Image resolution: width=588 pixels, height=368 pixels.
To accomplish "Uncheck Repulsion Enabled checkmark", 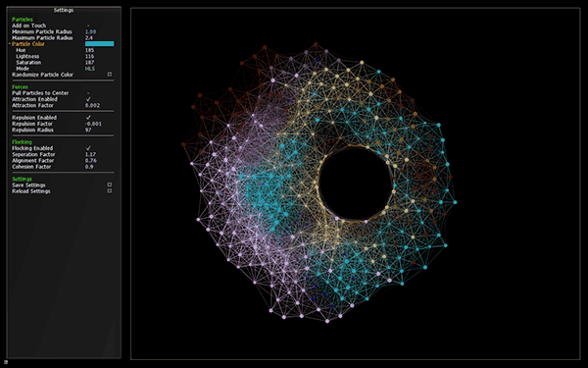I will (x=88, y=118).
